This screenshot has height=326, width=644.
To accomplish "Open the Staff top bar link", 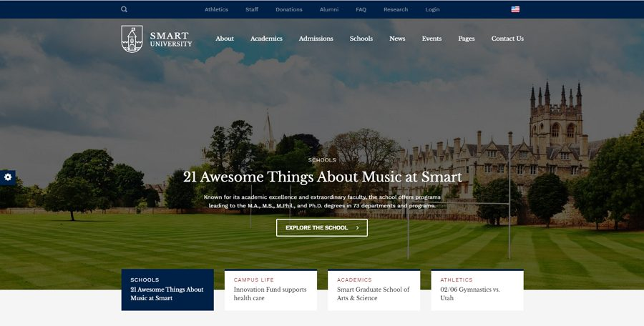I will coord(252,9).
